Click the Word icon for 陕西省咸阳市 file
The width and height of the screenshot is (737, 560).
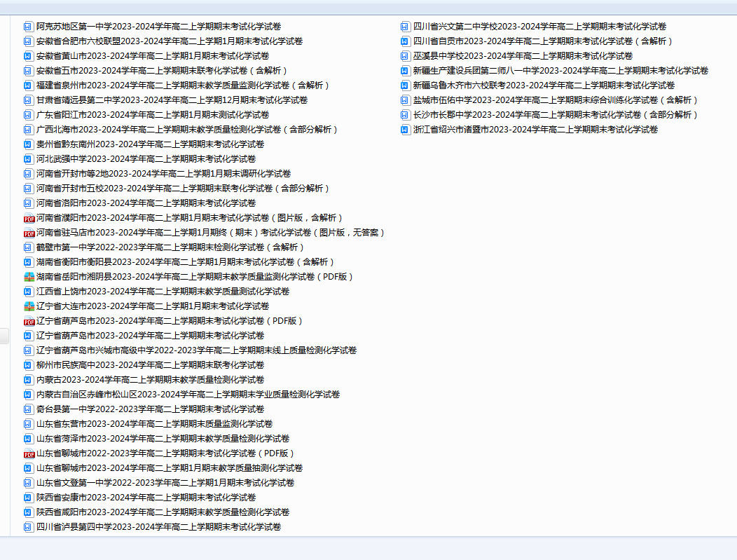[x=28, y=512]
